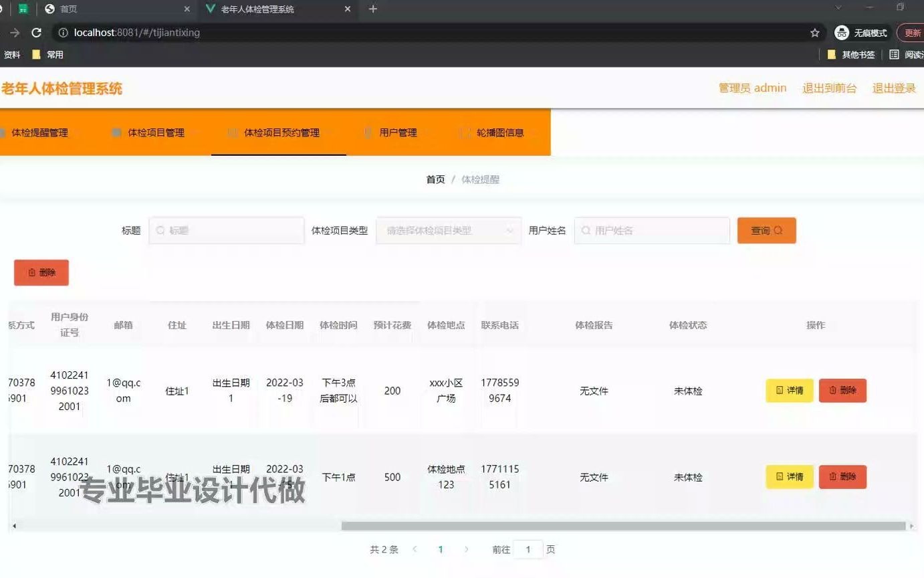Delete the xxx小区广场 row
Viewport: 924px width, 578px height.
842,390
